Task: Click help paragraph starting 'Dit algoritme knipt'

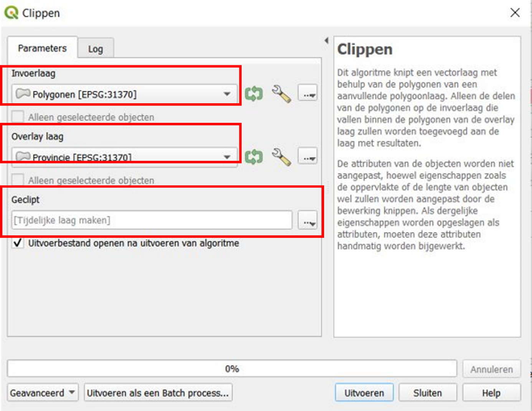Action: pyautogui.click(x=426, y=108)
